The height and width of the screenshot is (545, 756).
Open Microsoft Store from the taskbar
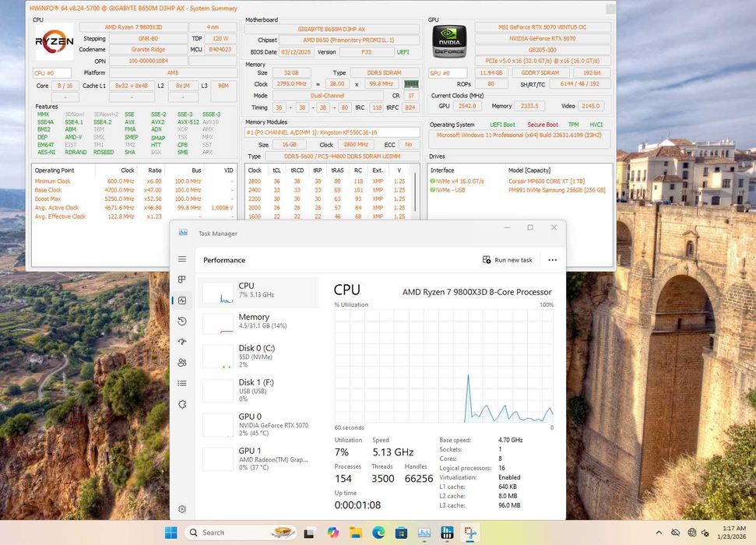tap(401, 533)
